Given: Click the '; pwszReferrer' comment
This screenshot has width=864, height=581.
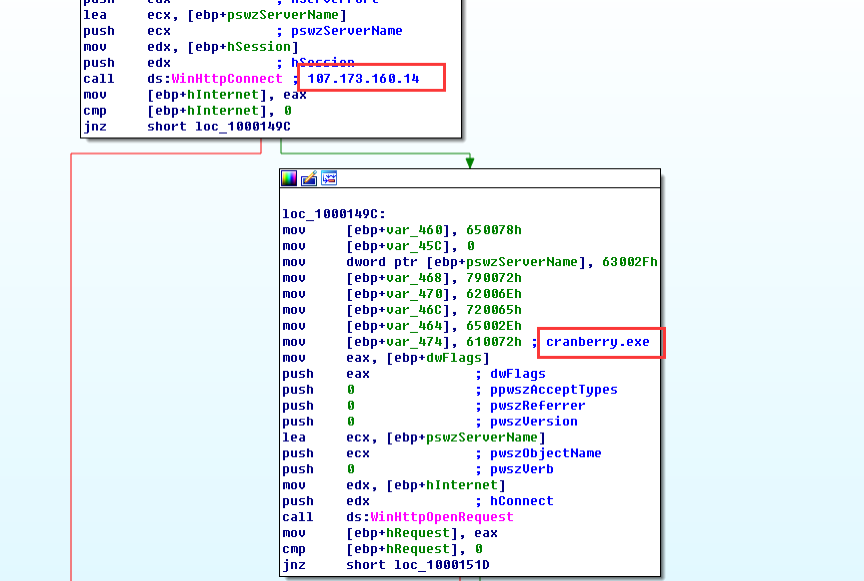Looking at the screenshot, I should pyautogui.click(x=530, y=406).
